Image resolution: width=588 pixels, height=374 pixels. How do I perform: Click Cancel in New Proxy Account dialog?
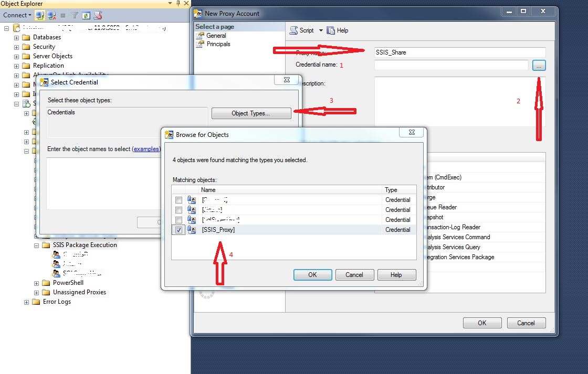tap(526, 323)
